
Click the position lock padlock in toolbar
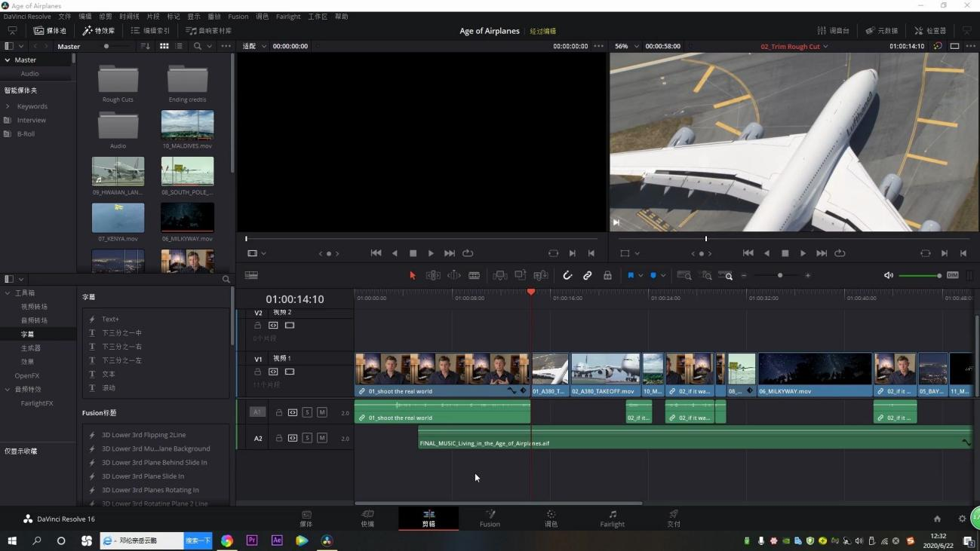tap(607, 276)
